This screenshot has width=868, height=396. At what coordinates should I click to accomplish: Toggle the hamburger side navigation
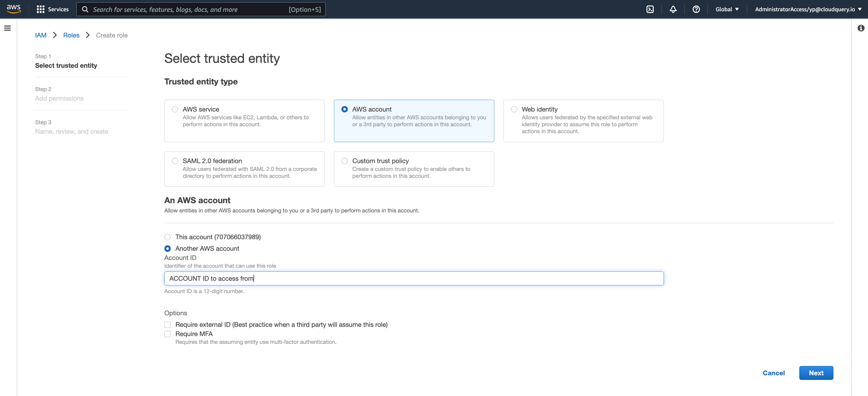pos(7,28)
